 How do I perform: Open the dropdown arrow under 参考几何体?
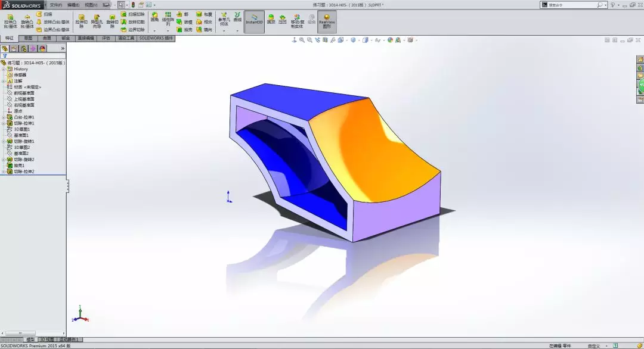(224, 30)
